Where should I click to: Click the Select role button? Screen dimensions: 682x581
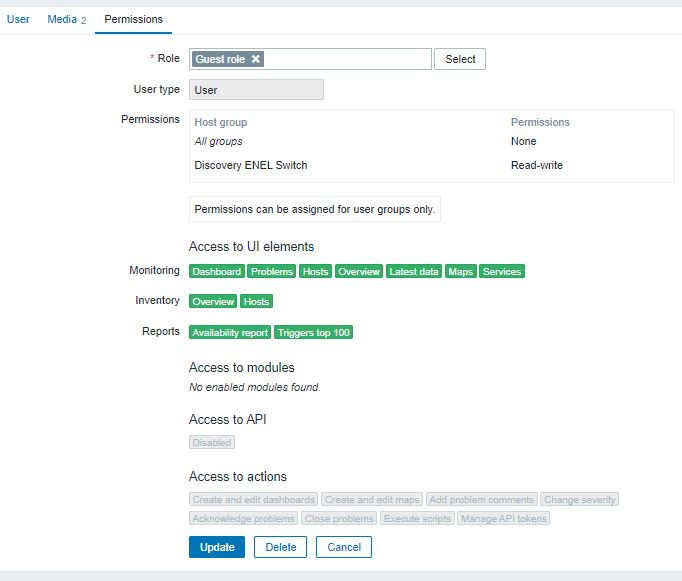(460, 59)
